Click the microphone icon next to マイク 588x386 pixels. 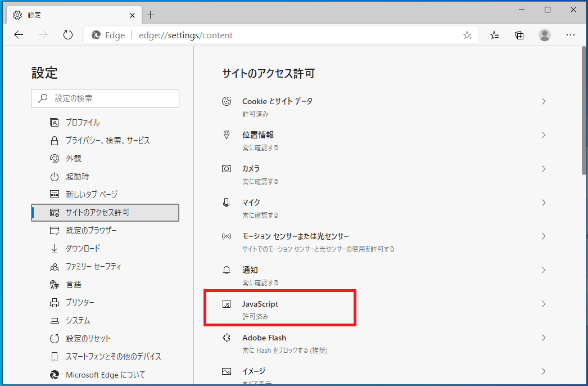[x=227, y=203]
